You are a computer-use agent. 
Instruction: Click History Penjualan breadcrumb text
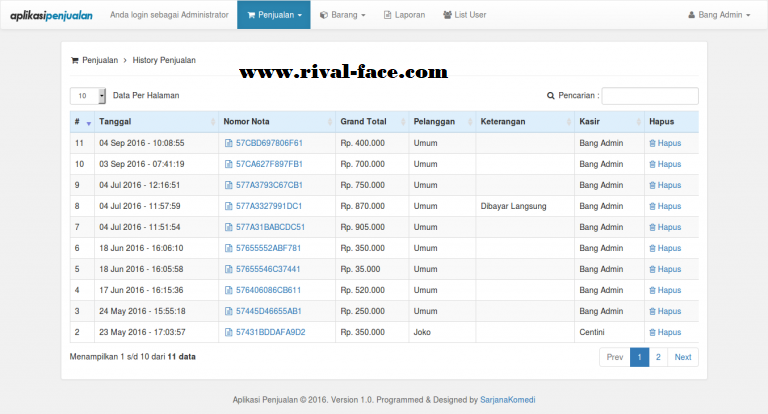(164, 60)
